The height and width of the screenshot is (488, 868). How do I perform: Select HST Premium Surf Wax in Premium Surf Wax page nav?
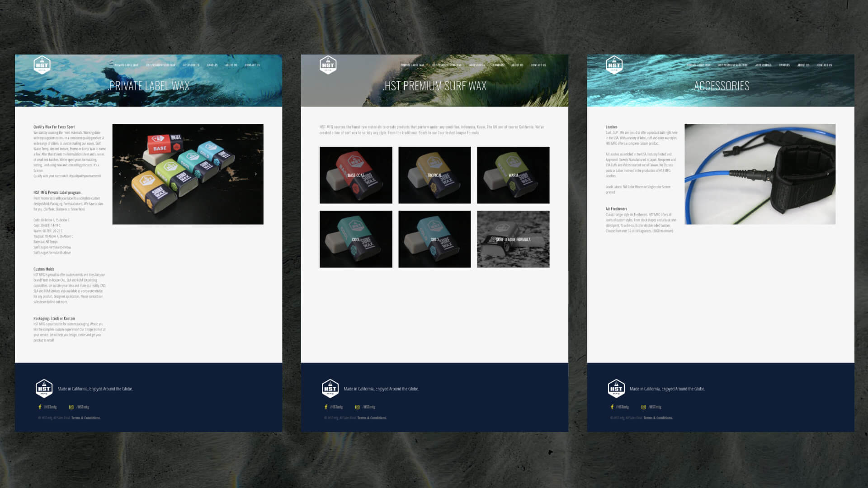447,65
